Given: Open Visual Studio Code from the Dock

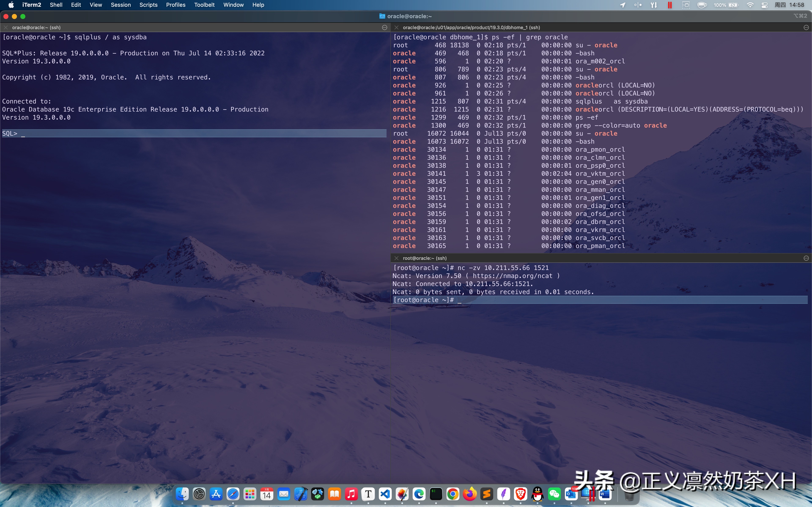Looking at the screenshot, I should click(x=385, y=494).
